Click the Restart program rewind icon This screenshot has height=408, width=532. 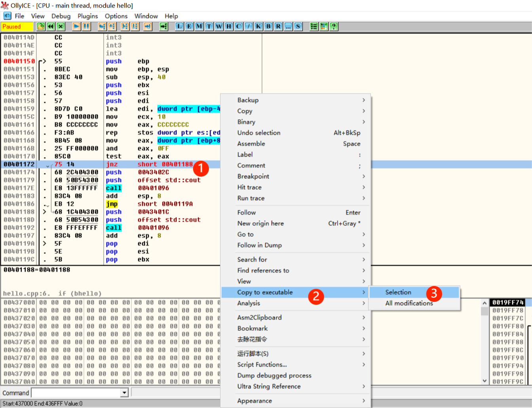click(x=51, y=27)
